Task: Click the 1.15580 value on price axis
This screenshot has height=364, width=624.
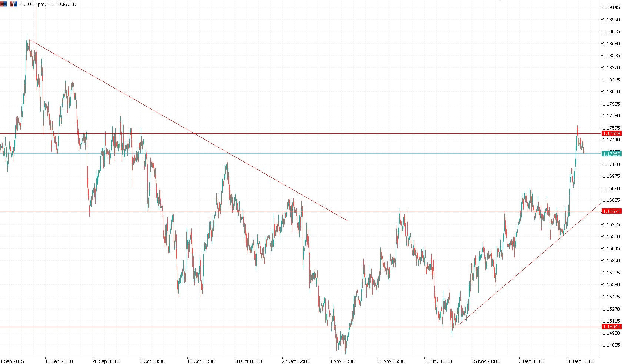Action: 611,285
